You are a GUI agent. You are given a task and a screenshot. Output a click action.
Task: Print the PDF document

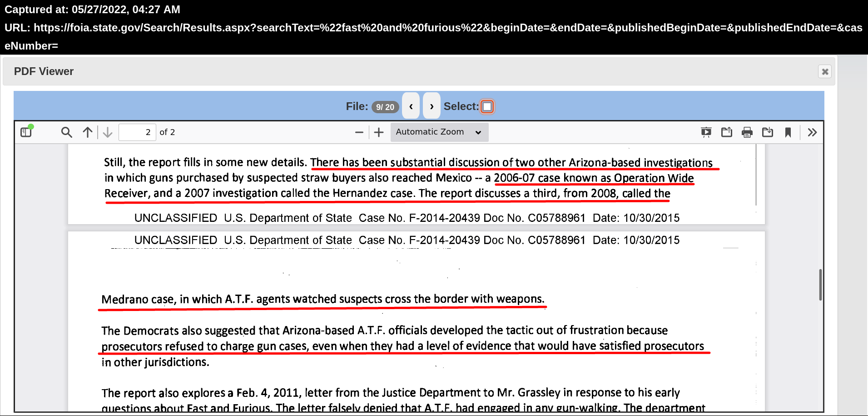click(x=747, y=132)
